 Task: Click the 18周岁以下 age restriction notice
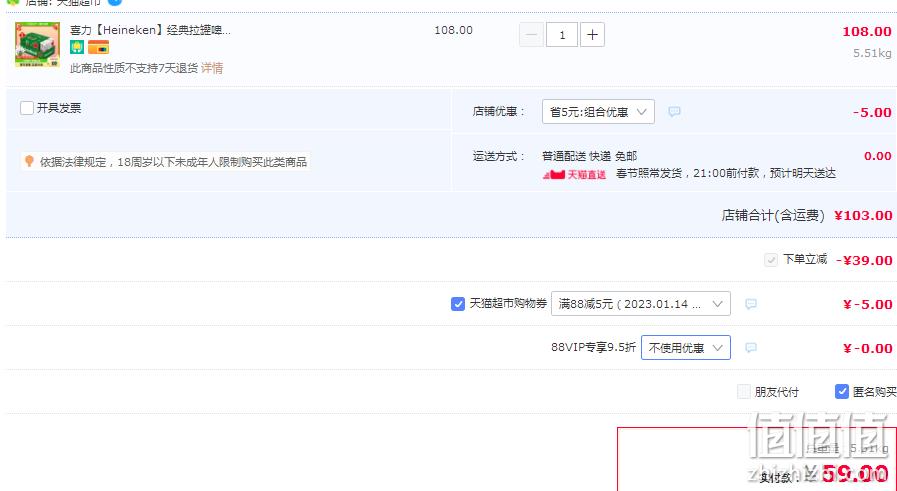coord(173,162)
